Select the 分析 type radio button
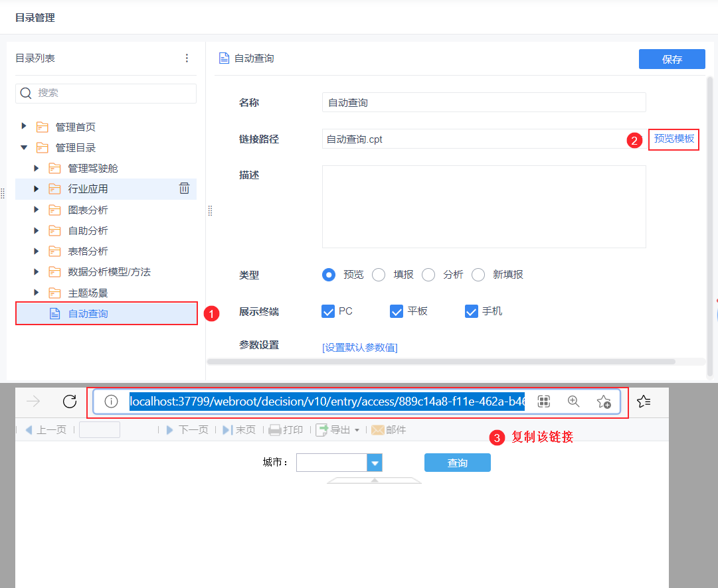The width and height of the screenshot is (718, 588). [x=428, y=275]
